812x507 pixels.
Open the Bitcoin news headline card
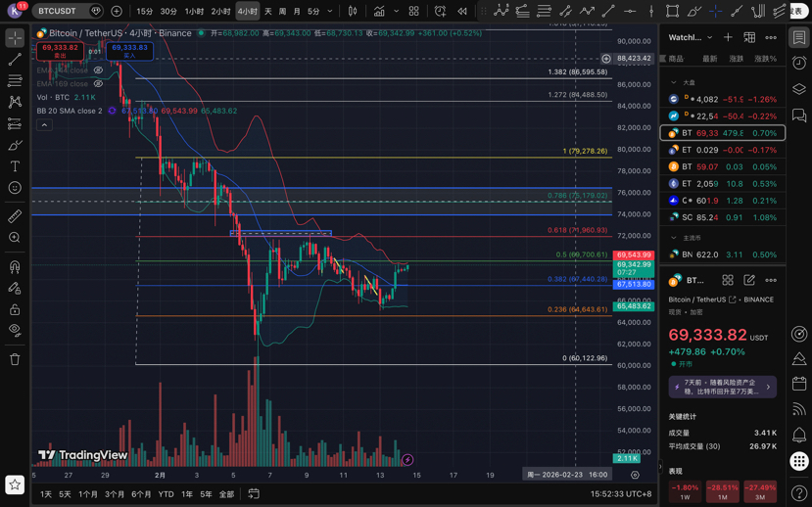[x=723, y=387]
